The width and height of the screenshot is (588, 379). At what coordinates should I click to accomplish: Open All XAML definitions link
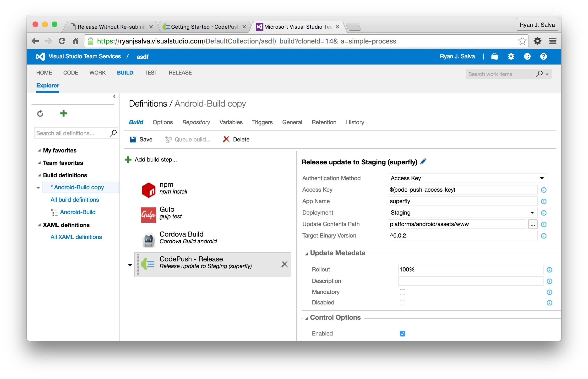pos(76,237)
